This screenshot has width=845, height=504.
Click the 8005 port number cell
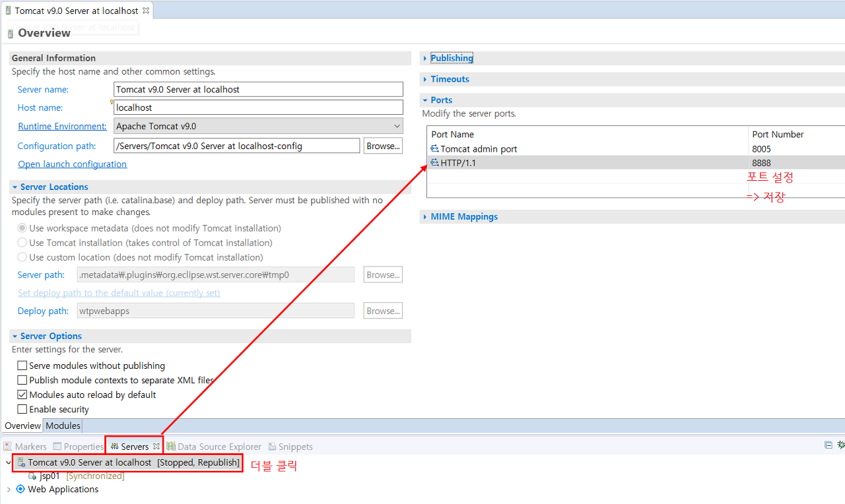[x=796, y=149]
